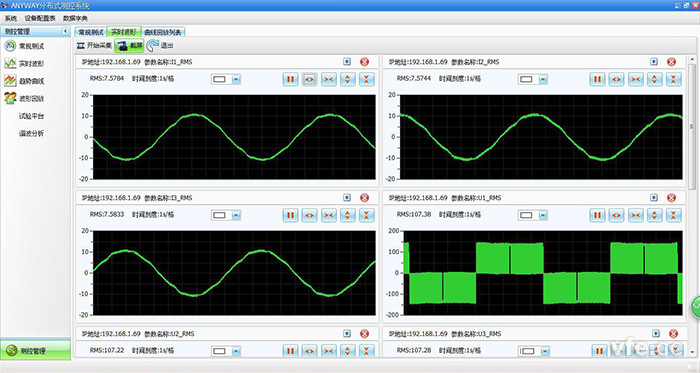Open dropdown in I1_RMS panel
The height and width of the screenshot is (373, 700).
(236, 79)
